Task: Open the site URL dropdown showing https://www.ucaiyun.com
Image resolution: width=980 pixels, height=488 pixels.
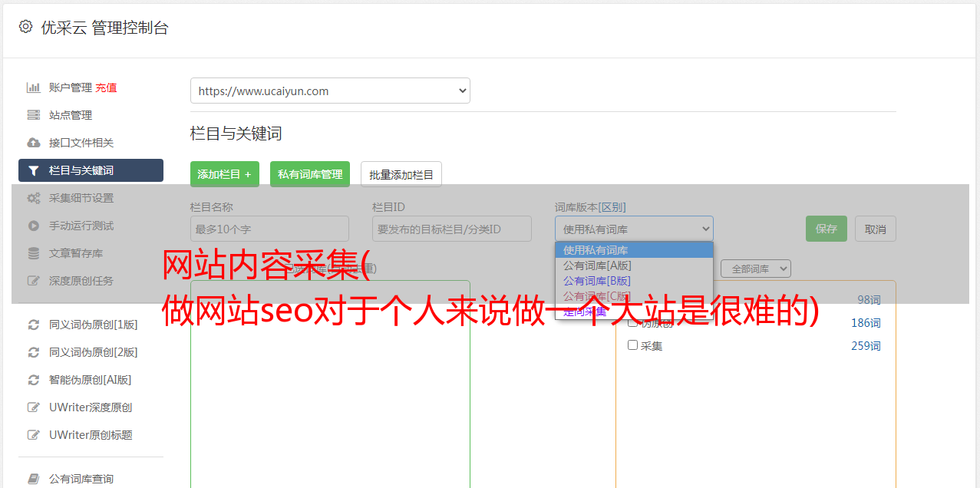Action: point(330,91)
